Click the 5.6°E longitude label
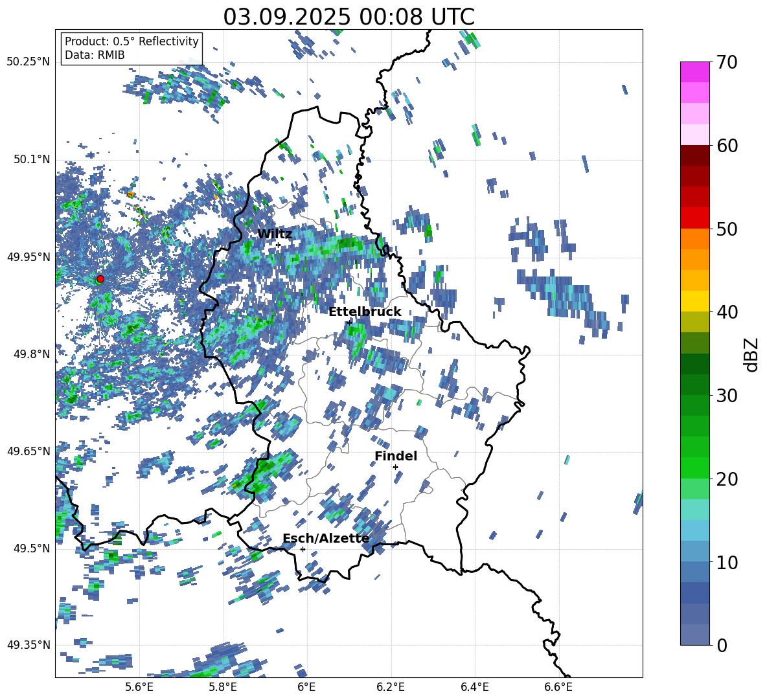This screenshot has width=767, height=700. click(139, 687)
